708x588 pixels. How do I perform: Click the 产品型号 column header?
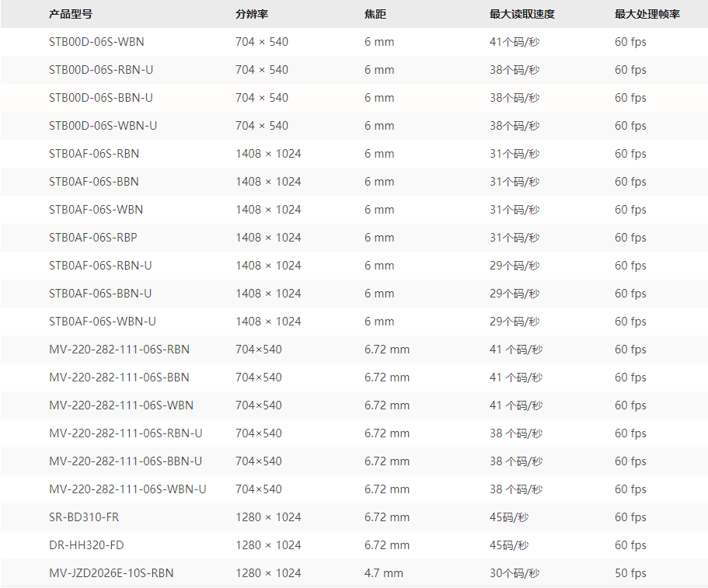pyautogui.click(x=70, y=14)
